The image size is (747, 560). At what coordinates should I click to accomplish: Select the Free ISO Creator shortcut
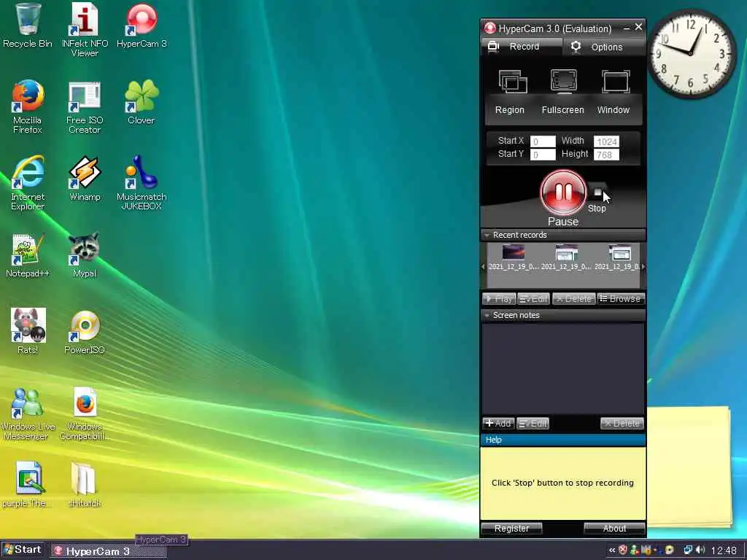(85, 106)
